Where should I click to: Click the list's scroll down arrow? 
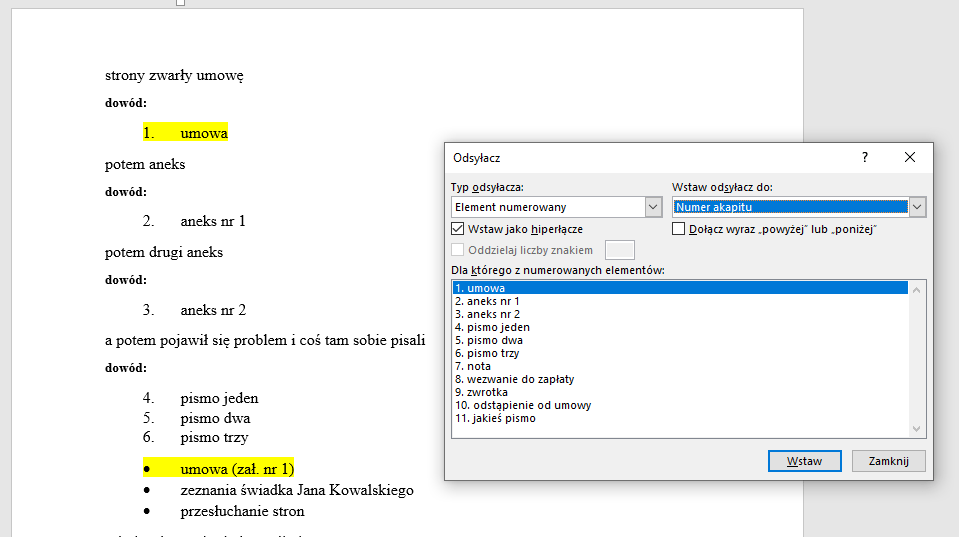click(x=917, y=428)
